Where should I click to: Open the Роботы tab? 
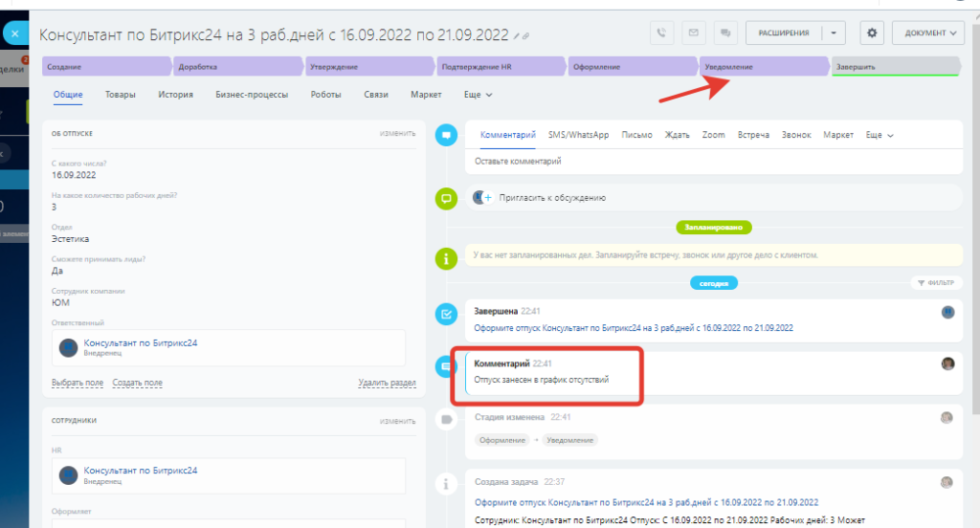pyautogui.click(x=325, y=95)
